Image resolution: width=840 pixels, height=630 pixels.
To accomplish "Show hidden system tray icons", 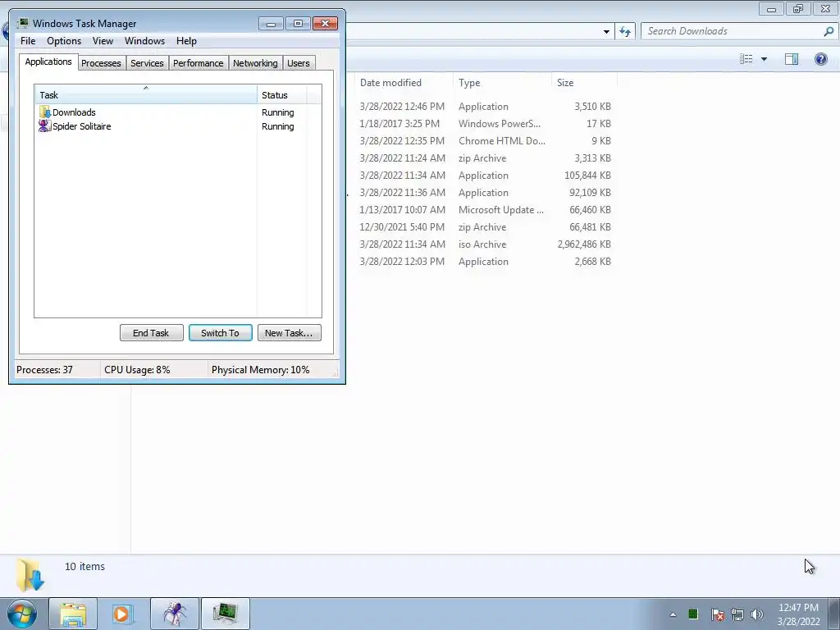I will [x=673, y=614].
